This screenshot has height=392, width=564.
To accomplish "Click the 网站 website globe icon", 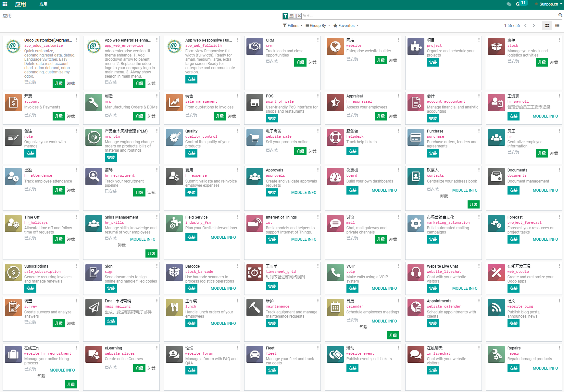I will pyautogui.click(x=335, y=46).
